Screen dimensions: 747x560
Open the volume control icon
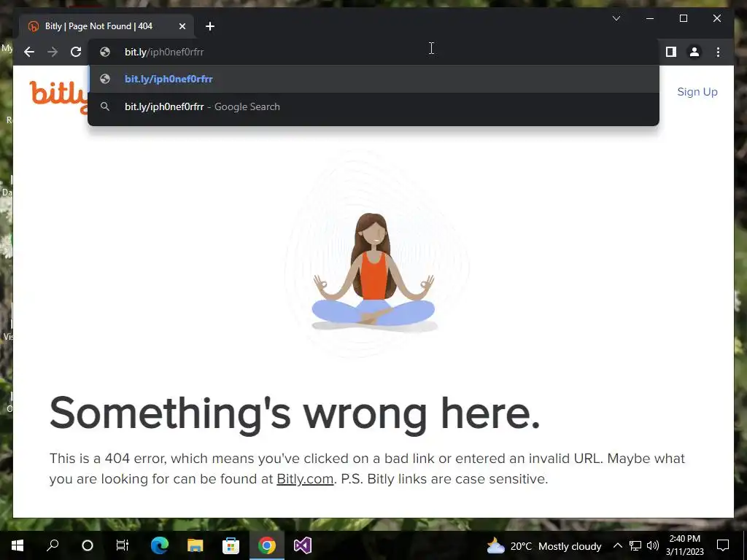653,545
